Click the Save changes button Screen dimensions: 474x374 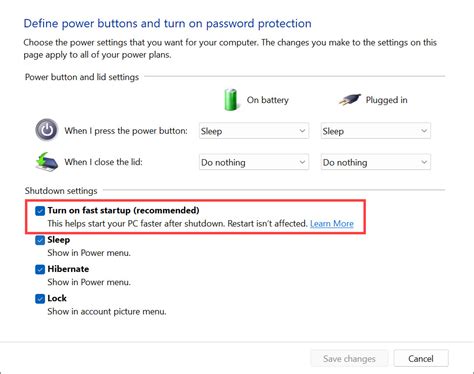tap(349, 359)
